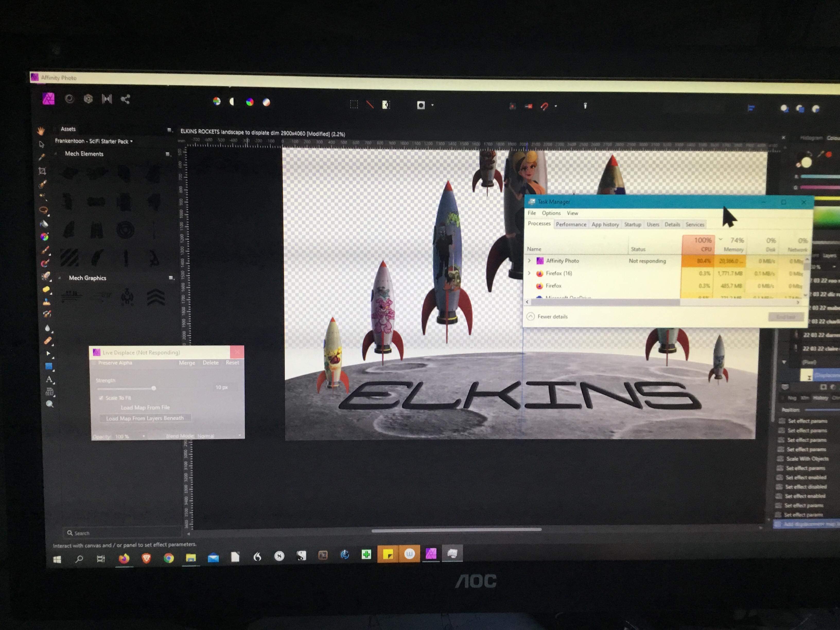Expand the Affinity Photo process in Task Manager
Image resolution: width=840 pixels, height=630 pixels.
pos(529,260)
